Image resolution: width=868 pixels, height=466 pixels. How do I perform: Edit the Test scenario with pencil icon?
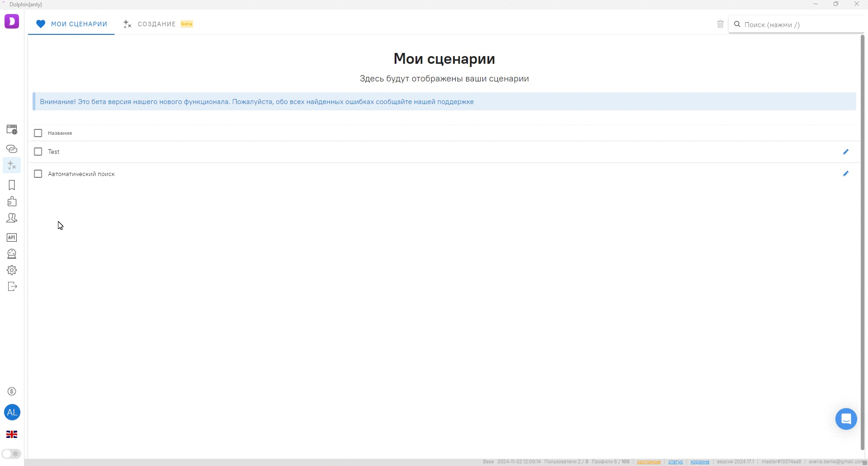pos(845,152)
